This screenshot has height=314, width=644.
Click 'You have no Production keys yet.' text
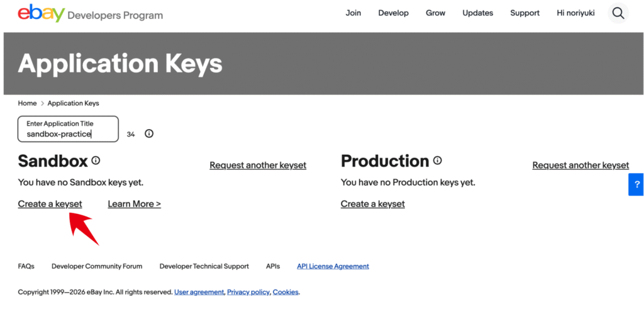(408, 182)
